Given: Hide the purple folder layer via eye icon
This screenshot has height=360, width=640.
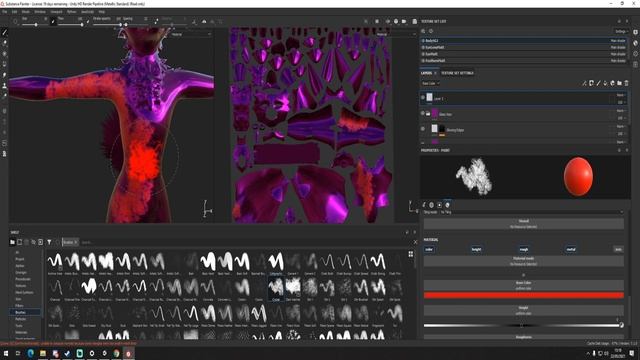Looking at the screenshot, I should click(x=423, y=113).
